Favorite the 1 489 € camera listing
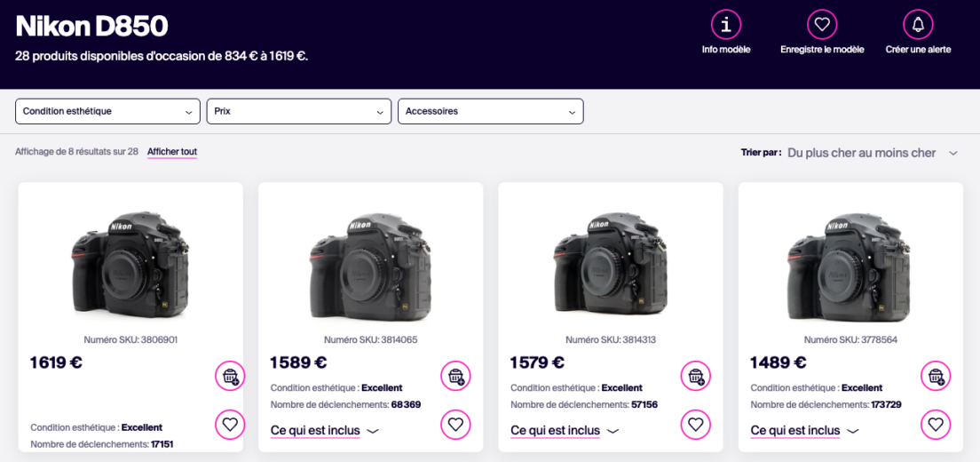The width and height of the screenshot is (980, 462). click(x=935, y=425)
